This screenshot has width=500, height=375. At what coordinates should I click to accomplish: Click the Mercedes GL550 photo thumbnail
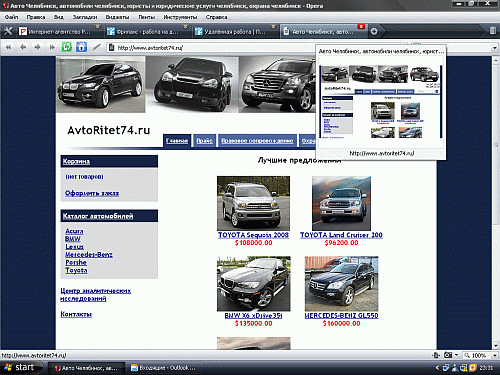pyautogui.click(x=341, y=284)
